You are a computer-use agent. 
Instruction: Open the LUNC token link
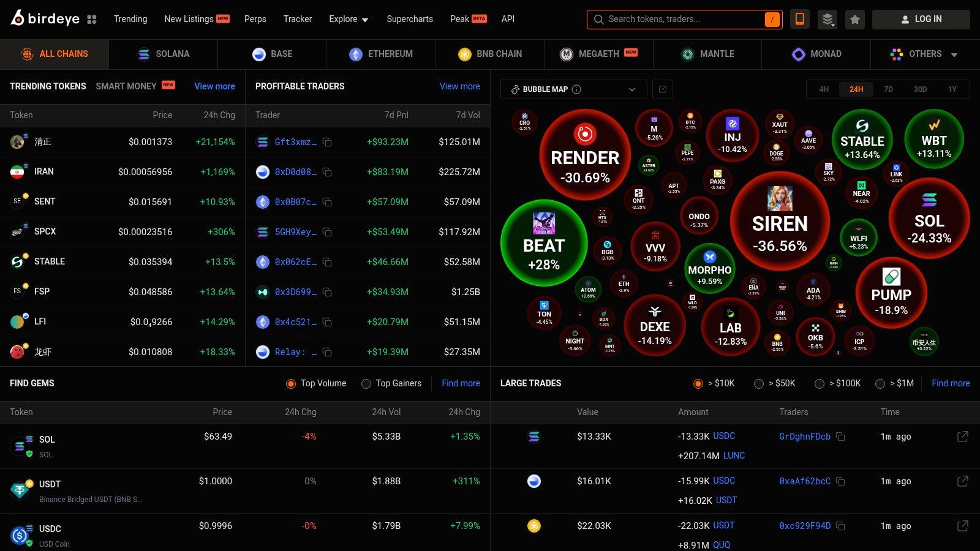coord(734,455)
